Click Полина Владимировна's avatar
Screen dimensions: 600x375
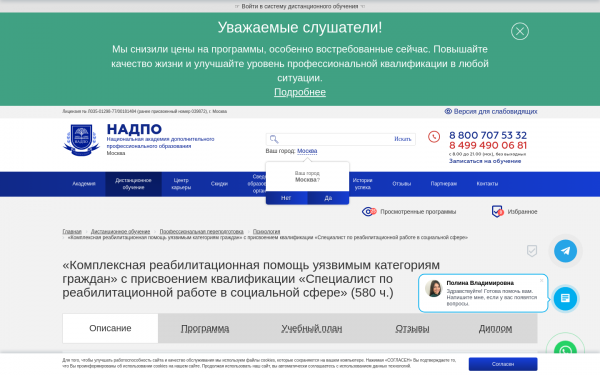tap(434, 288)
